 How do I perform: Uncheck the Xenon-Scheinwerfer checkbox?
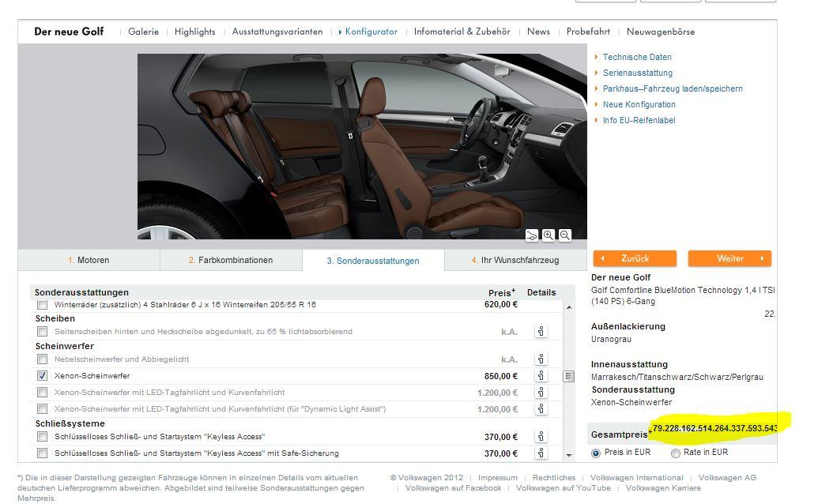(42, 376)
